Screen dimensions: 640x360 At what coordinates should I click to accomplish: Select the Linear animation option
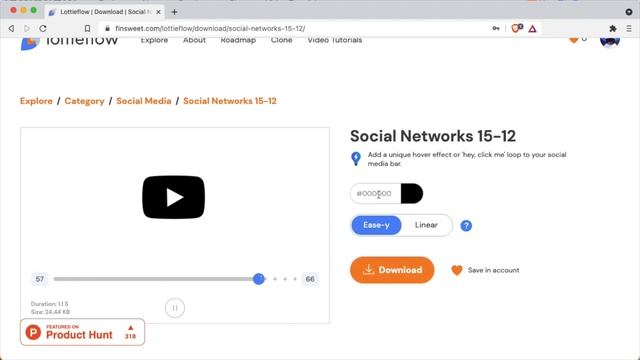(x=426, y=225)
